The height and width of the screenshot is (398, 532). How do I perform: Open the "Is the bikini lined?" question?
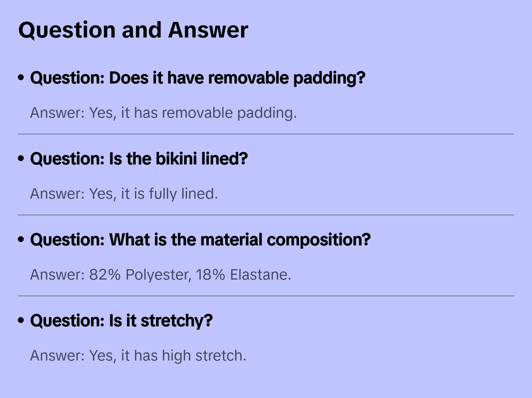tap(139, 159)
